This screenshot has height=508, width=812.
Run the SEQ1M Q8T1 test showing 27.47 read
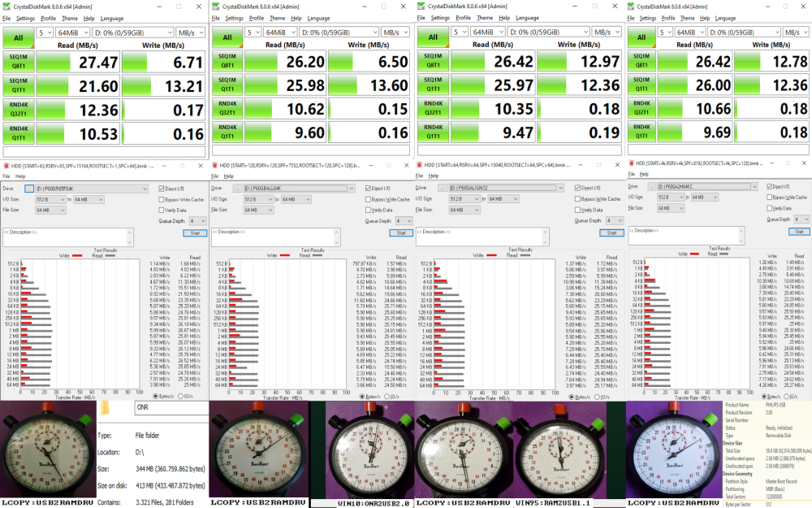[x=19, y=63]
